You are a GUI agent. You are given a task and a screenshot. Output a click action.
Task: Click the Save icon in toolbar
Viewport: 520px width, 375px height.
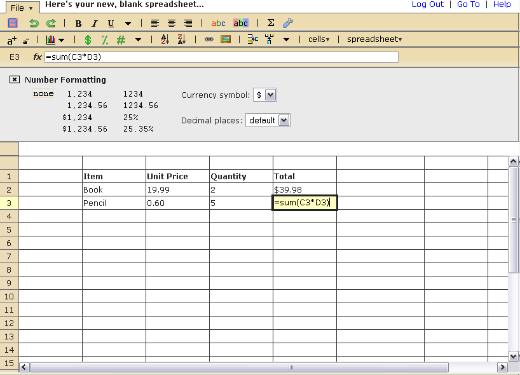coord(12,23)
